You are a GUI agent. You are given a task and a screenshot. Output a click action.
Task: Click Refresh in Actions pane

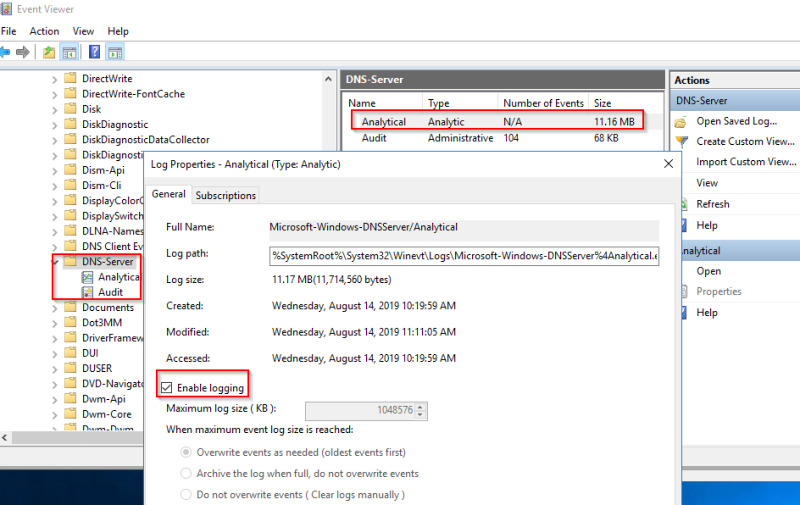(713, 204)
